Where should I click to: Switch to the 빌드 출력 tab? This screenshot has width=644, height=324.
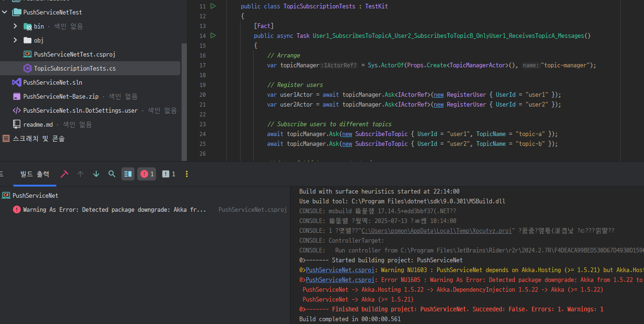pos(35,174)
